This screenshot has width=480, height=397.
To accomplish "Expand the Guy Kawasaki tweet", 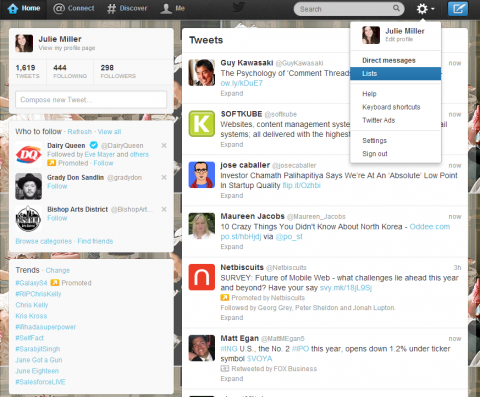I will [x=232, y=93].
